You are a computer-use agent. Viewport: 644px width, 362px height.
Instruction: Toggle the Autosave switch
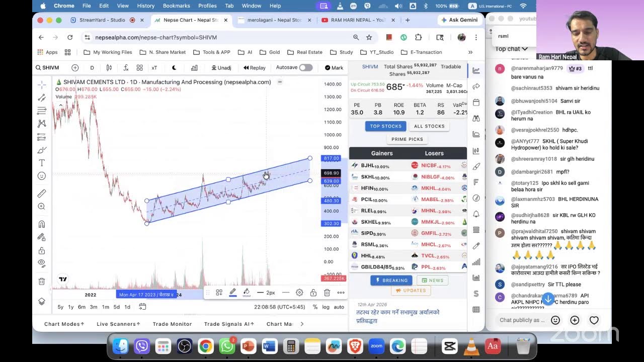[305, 67]
